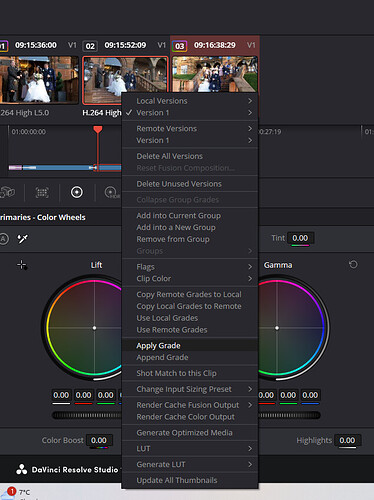This screenshot has height=500, width=374.
Task: Expand the Generate LUT submenu
Action: tap(190, 464)
